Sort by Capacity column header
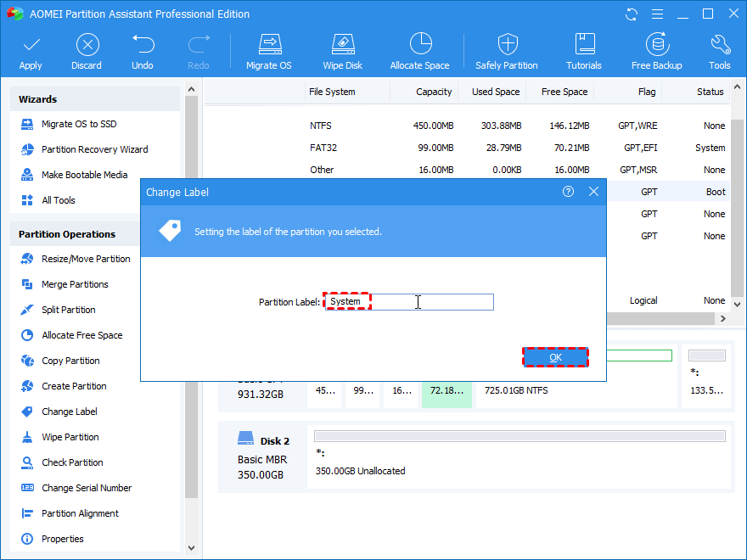This screenshot has height=560, width=747. click(x=434, y=92)
